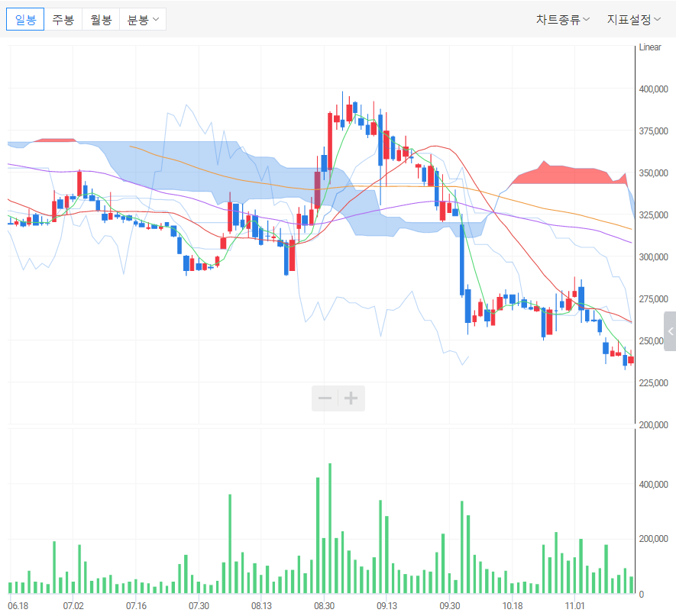Click the 275,000 price axis label
676x616 pixels.
(653, 299)
